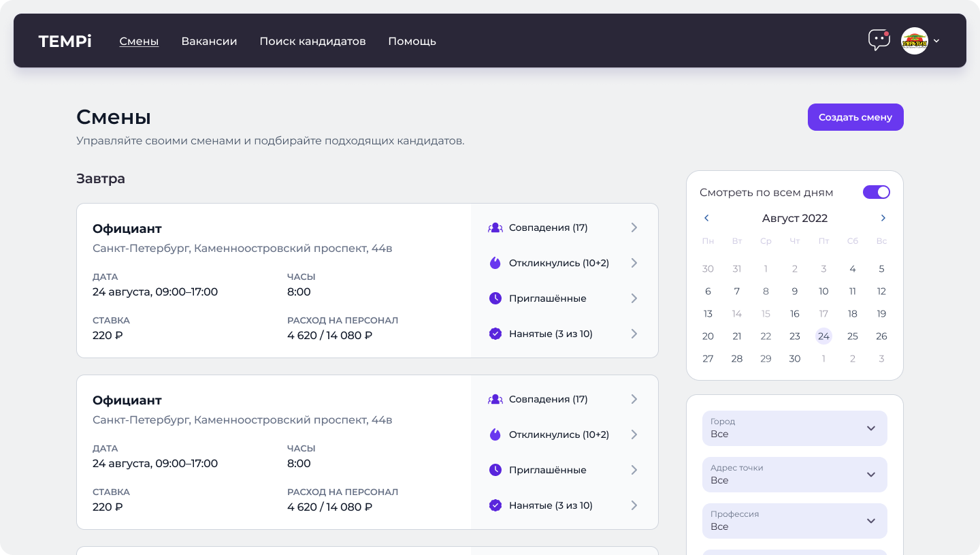The height and width of the screenshot is (555, 980).
Task: Select August 11 in the calendar
Action: coord(853,291)
